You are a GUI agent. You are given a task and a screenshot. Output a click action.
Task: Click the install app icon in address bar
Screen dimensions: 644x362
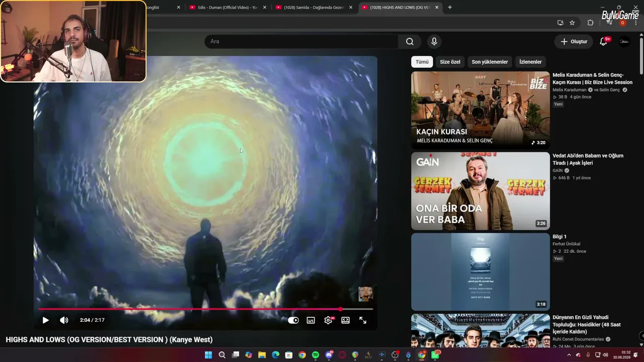pos(560,23)
